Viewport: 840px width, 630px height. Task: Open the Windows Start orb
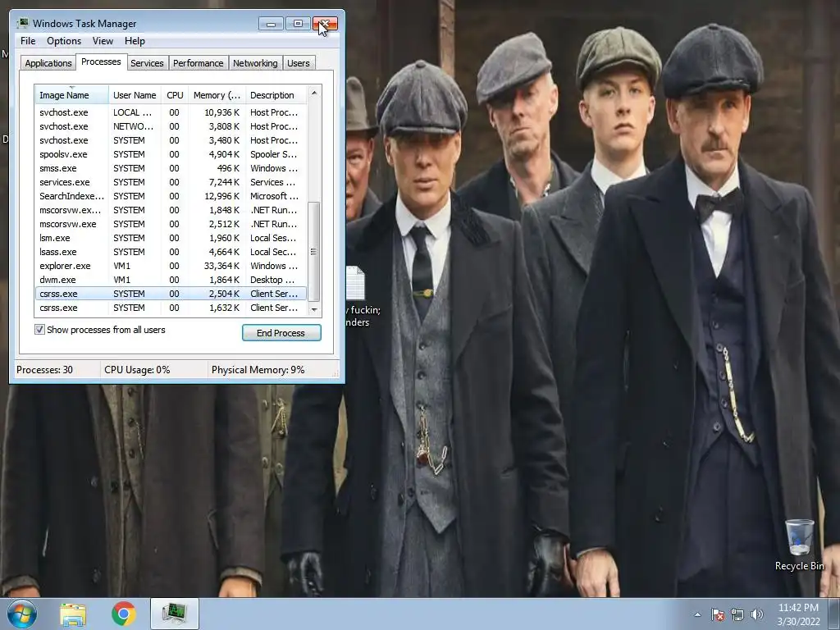22,614
